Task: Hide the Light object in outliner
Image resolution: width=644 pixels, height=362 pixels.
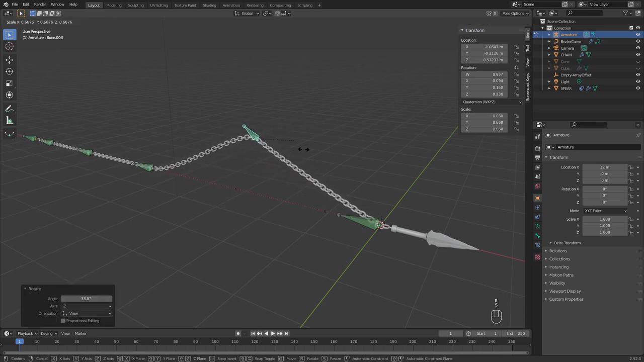Action: tap(638, 81)
